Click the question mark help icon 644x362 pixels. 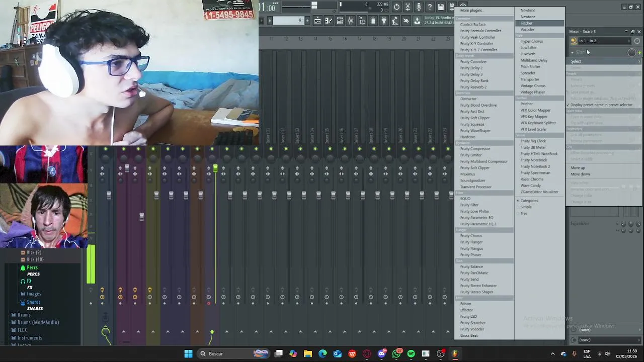(x=430, y=7)
